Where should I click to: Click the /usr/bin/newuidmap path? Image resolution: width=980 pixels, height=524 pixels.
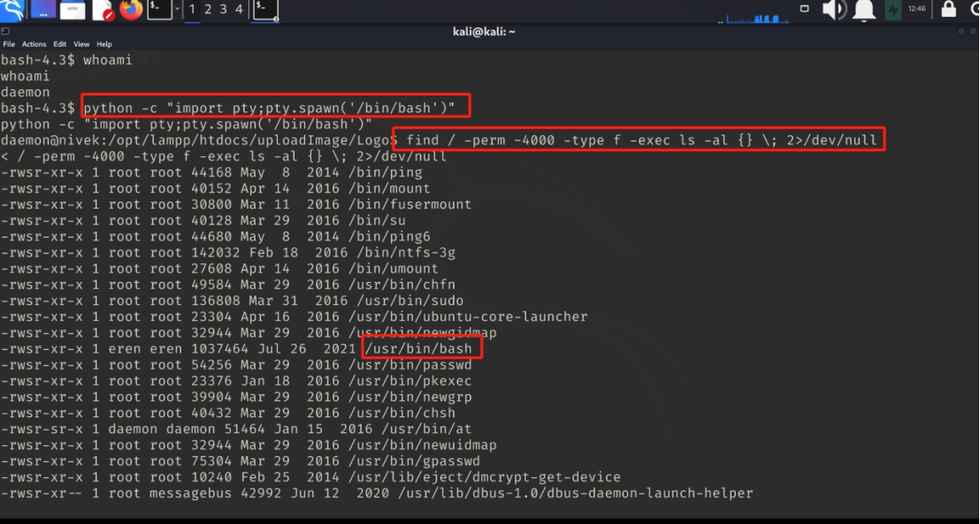tap(423, 445)
